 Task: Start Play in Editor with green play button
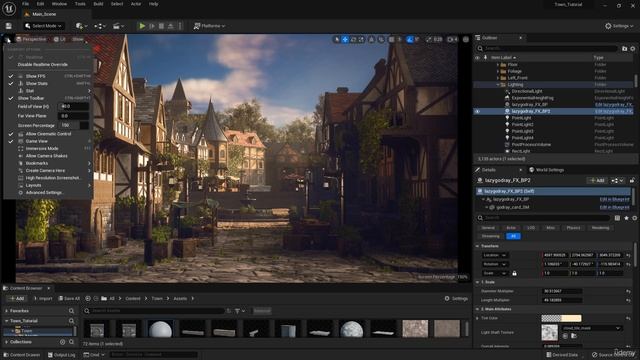[142, 26]
